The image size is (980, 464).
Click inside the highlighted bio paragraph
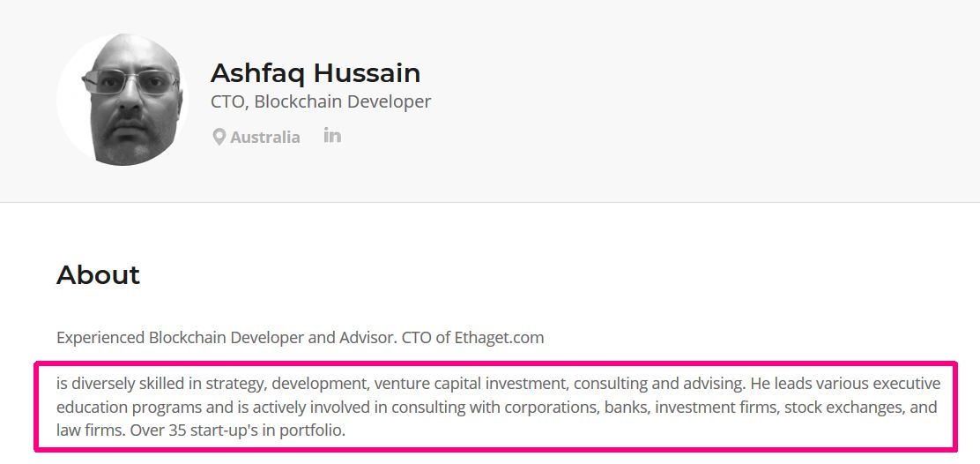pos(495,407)
